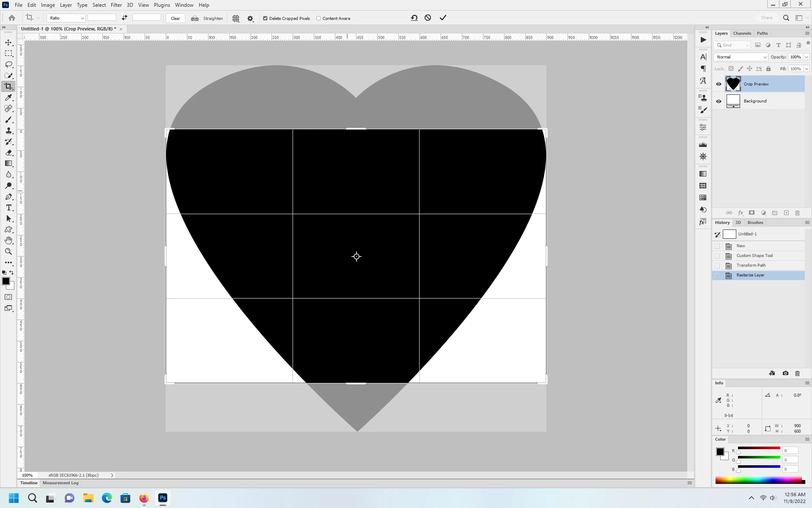812x508 pixels.
Task: Open crop overlay grid options
Action: pos(236,19)
